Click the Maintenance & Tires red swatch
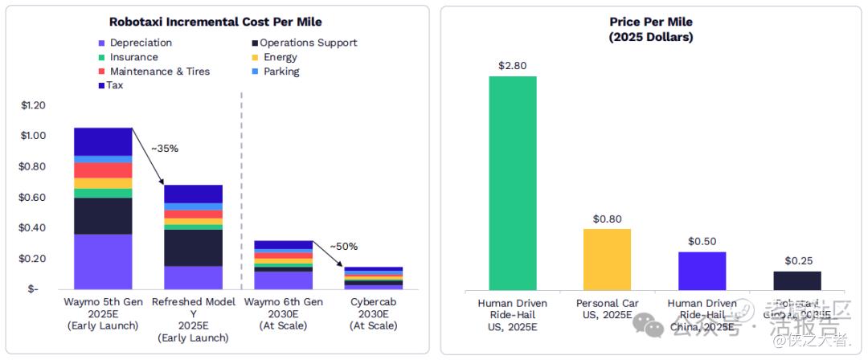The width and height of the screenshot is (868, 360). click(x=101, y=72)
